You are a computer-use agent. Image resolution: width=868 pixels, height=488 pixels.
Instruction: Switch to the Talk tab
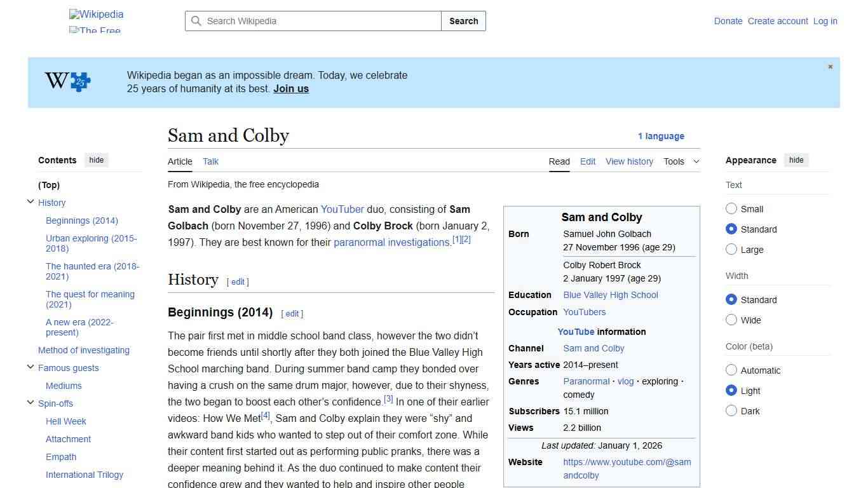pyautogui.click(x=210, y=161)
